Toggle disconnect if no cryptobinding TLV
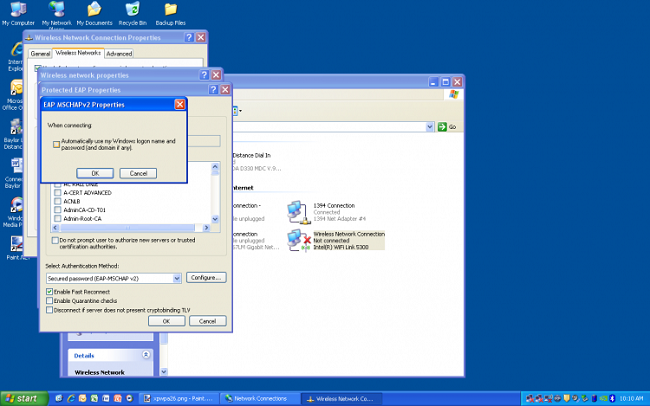The image size is (650, 406). 49,310
